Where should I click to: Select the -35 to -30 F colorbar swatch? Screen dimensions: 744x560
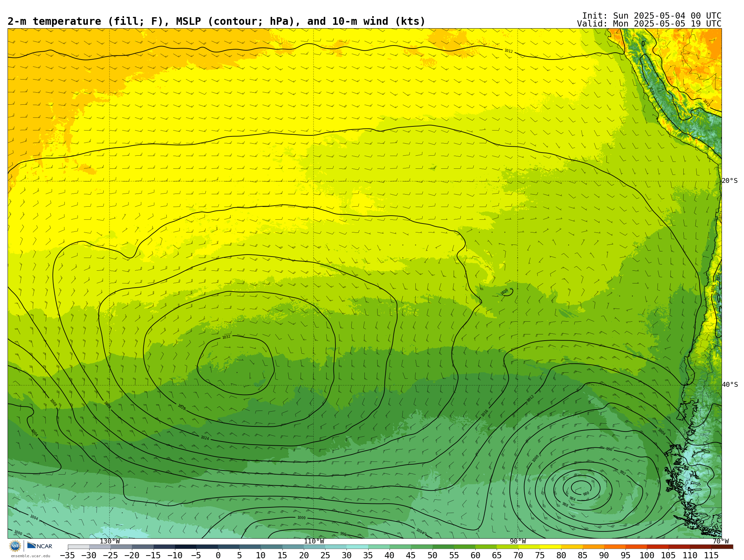click(x=79, y=547)
